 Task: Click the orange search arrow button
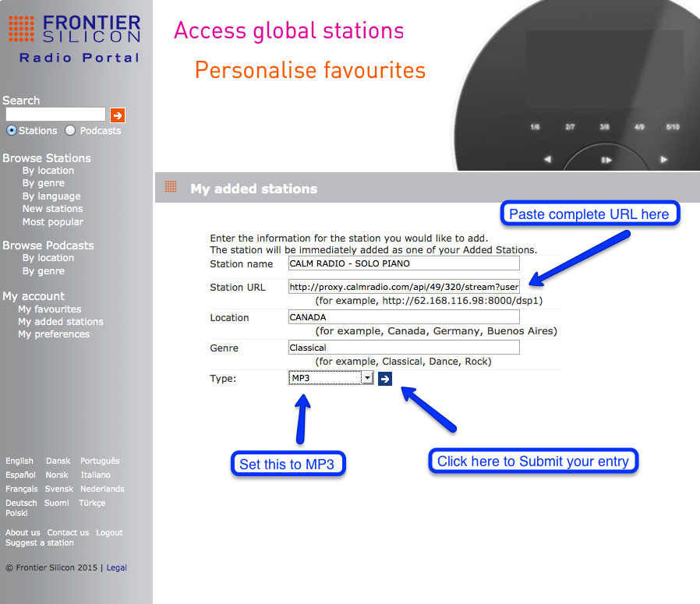(x=118, y=115)
